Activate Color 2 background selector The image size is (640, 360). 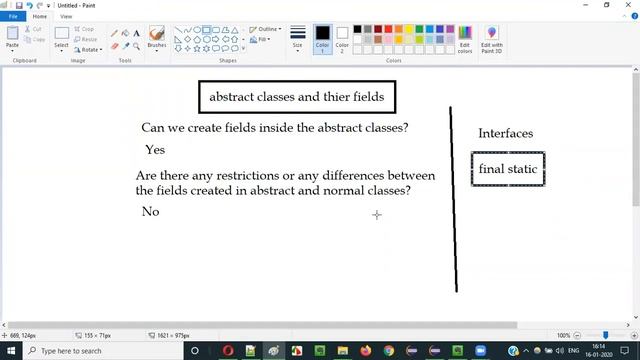click(x=342, y=40)
